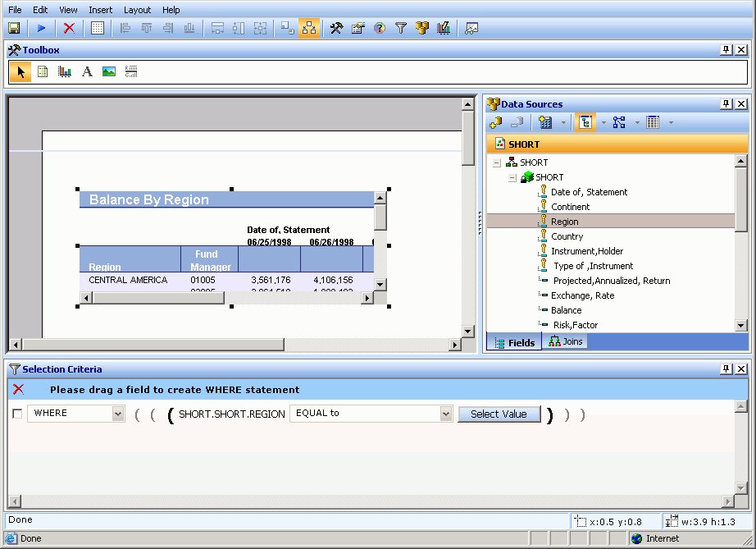Click the align right toolbar icon

[168, 29]
